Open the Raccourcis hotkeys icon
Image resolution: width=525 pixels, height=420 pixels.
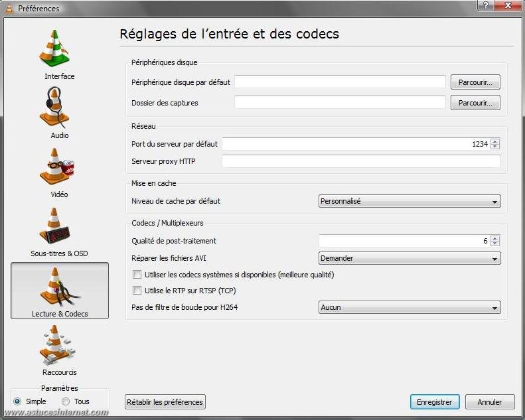tap(59, 346)
